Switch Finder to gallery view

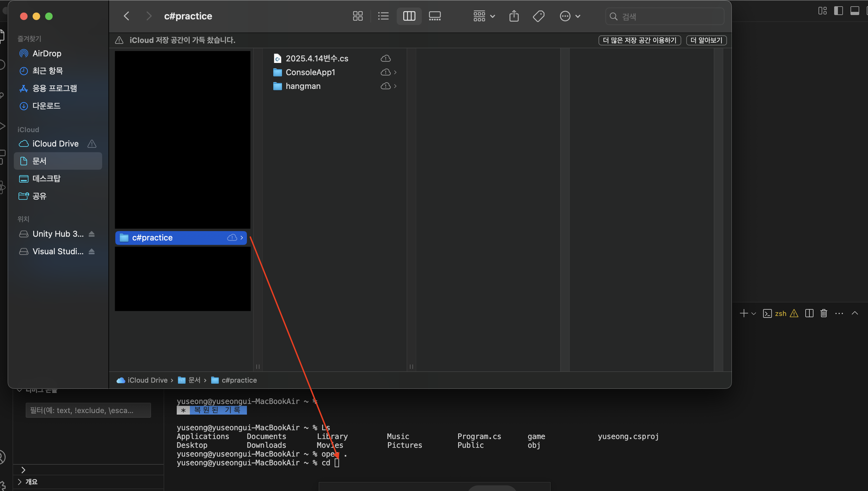point(435,16)
